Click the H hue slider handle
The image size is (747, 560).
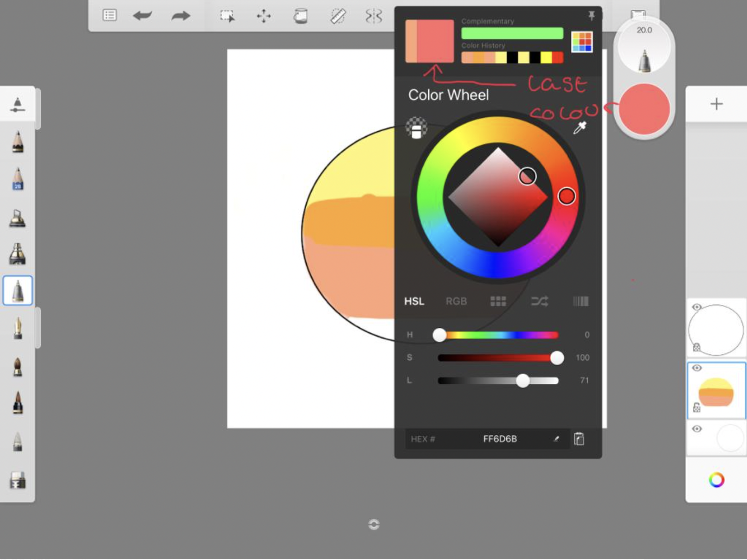(x=439, y=335)
